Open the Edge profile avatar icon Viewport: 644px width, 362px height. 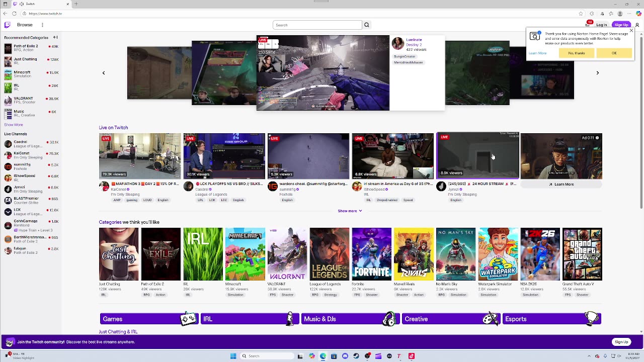[x=620, y=14]
